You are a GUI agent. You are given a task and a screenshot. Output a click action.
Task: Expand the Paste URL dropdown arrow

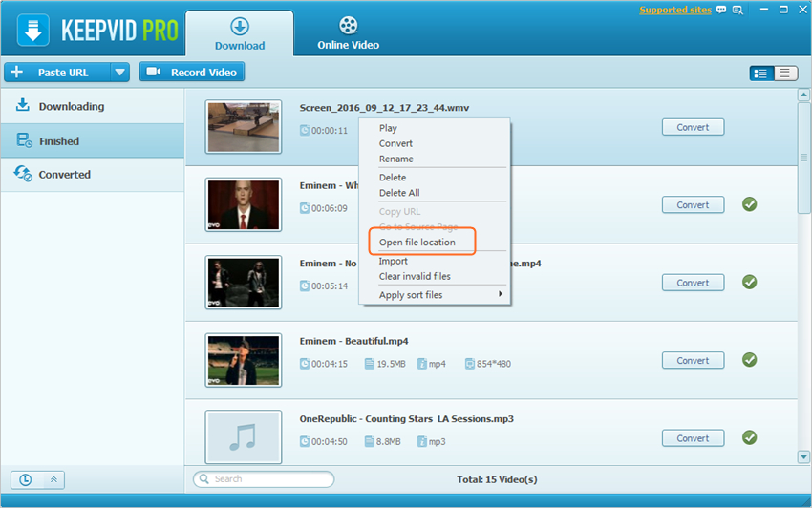click(x=119, y=73)
